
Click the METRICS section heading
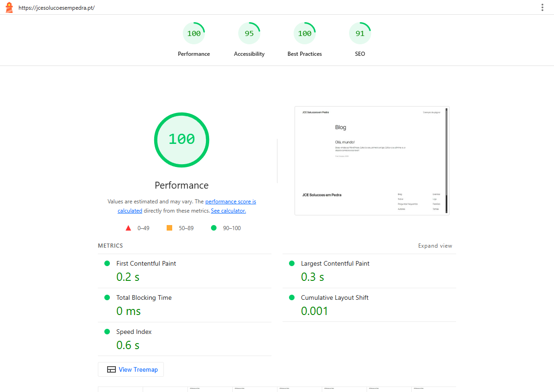coord(110,246)
